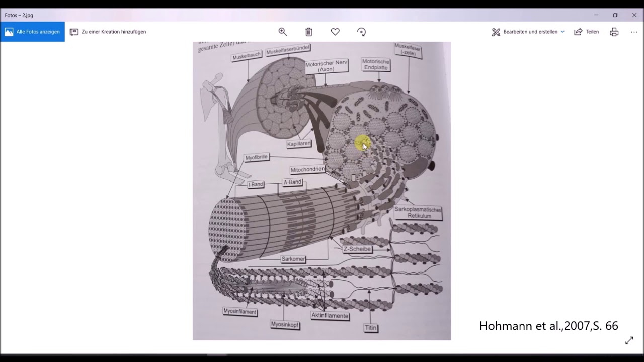Click the Hohmann et al.,2007,S. 66 citation
The height and width of the screenshot is (362, 644).
tap(548, 326)
